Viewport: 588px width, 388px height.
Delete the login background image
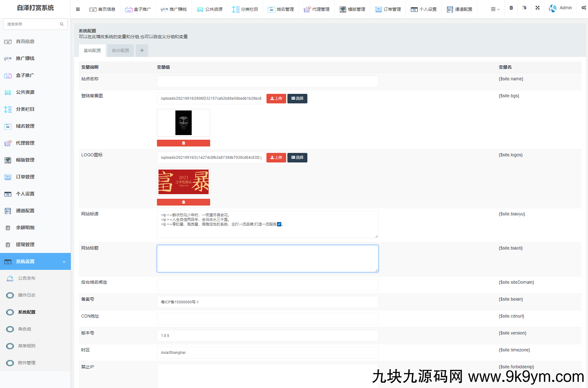pos(183,143)
